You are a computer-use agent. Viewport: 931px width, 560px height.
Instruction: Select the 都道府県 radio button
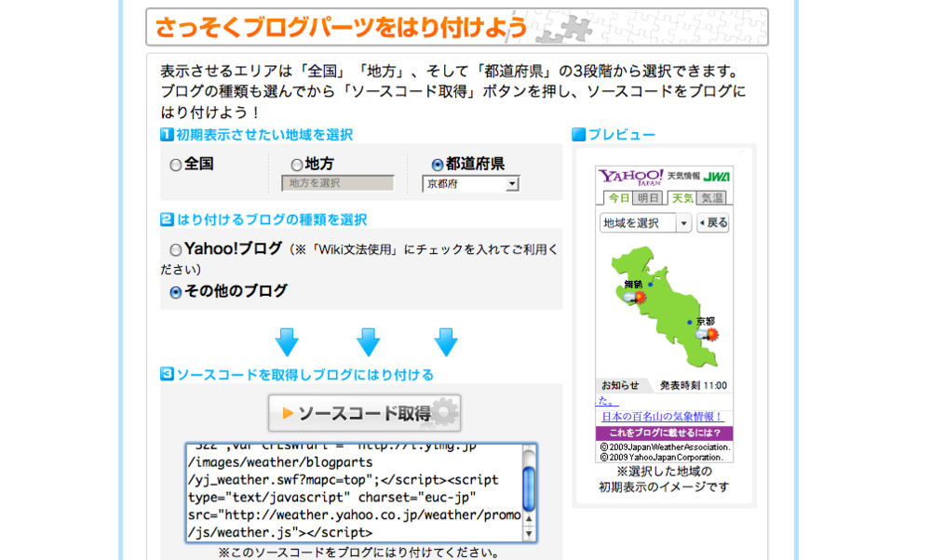pos(438,165)
